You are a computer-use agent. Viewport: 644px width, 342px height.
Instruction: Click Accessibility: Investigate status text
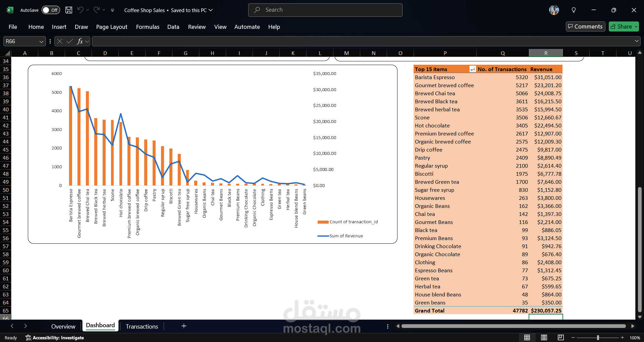(x=58, y=338)
